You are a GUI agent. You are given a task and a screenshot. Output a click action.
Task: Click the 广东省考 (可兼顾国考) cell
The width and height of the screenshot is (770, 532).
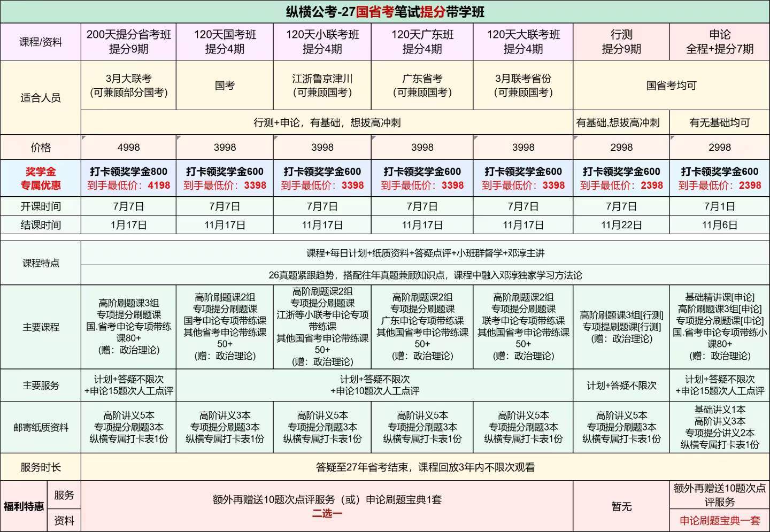coord(422,85)
